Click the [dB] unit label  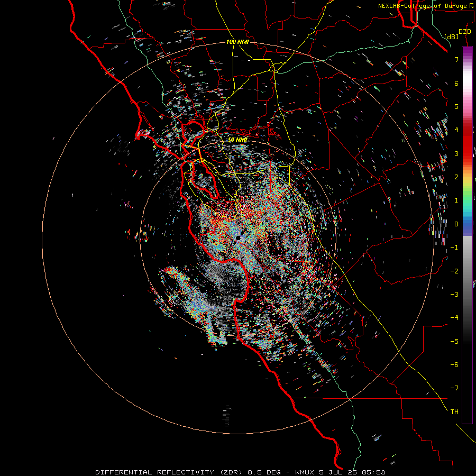click(x=451, y=36)
